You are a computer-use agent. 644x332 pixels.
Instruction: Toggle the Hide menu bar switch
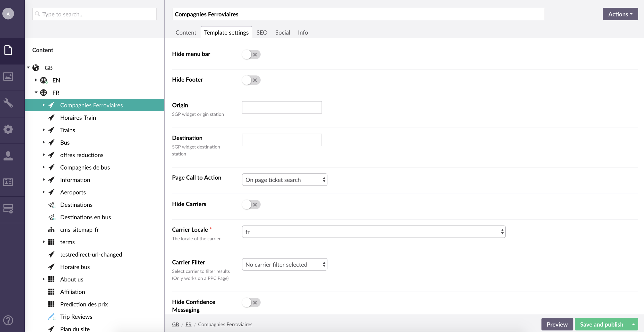click(251, 54)
